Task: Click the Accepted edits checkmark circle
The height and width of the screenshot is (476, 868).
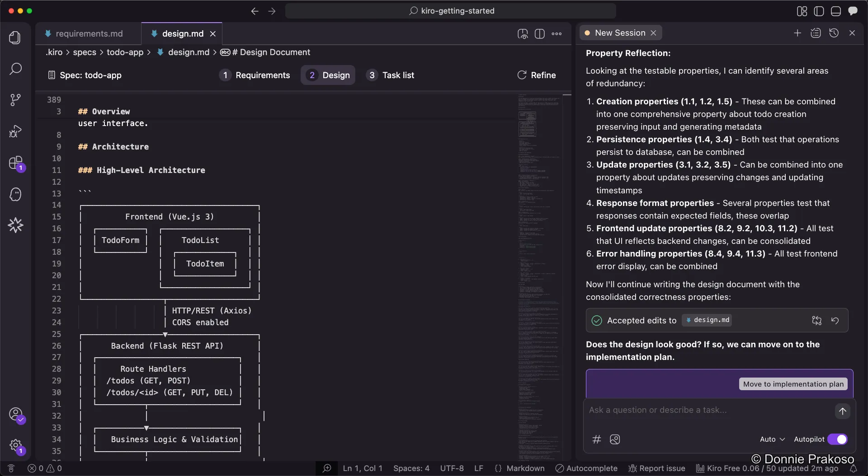Action: (597, 320)
